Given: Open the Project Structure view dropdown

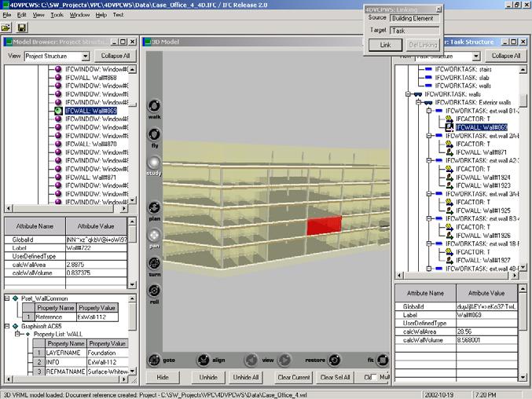Looking at the screenshot, I should click(86, 56).
